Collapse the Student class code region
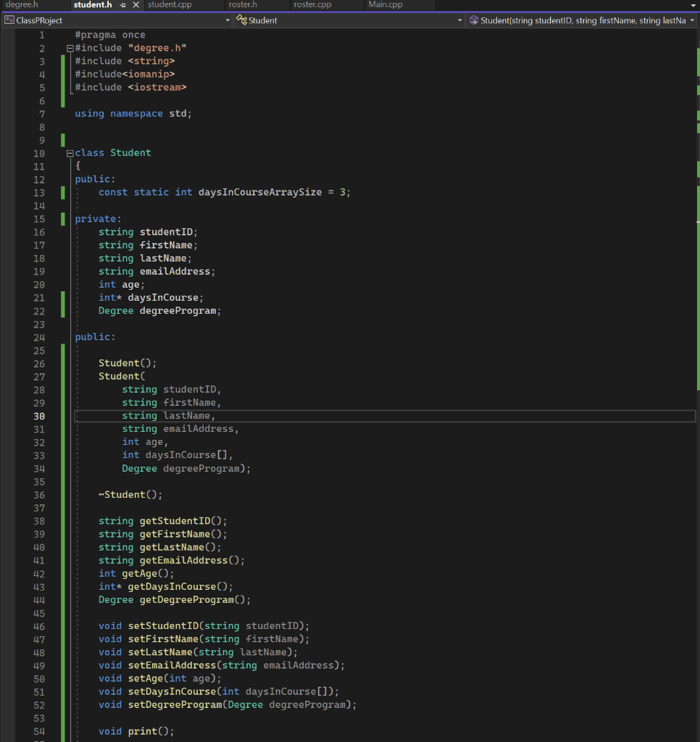700x742 pixels. pyautogui.click(x=69, y=153)
